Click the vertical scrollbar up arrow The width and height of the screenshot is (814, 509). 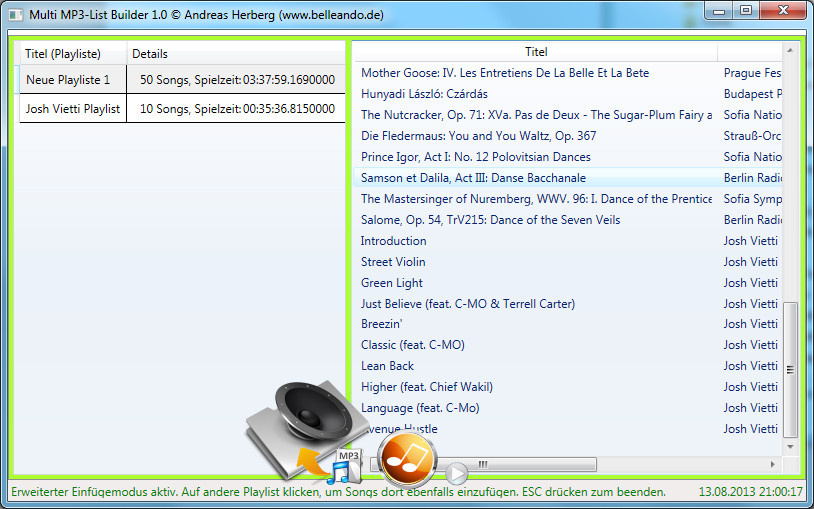pos(790,50)
